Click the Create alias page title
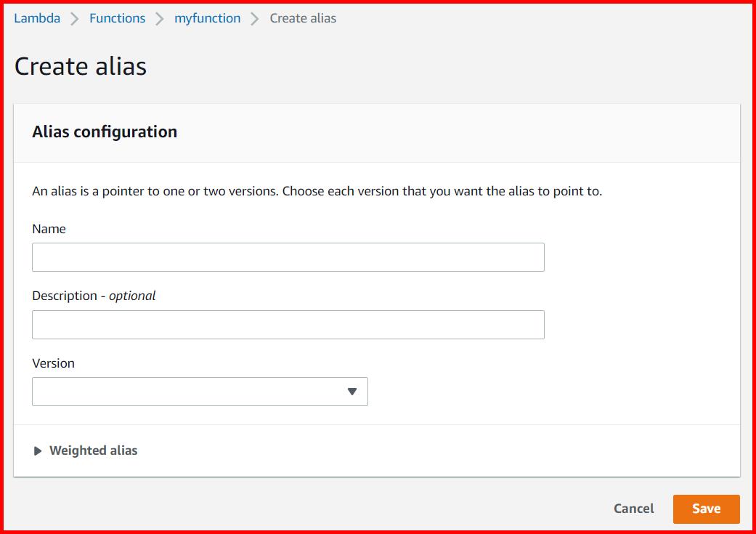 79,66
